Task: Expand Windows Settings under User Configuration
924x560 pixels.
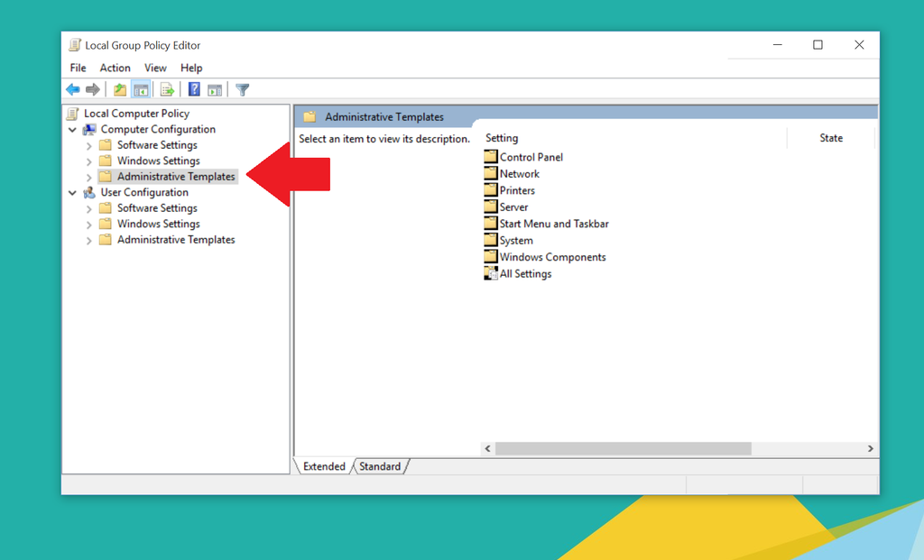Action: (x=88, y=223)
